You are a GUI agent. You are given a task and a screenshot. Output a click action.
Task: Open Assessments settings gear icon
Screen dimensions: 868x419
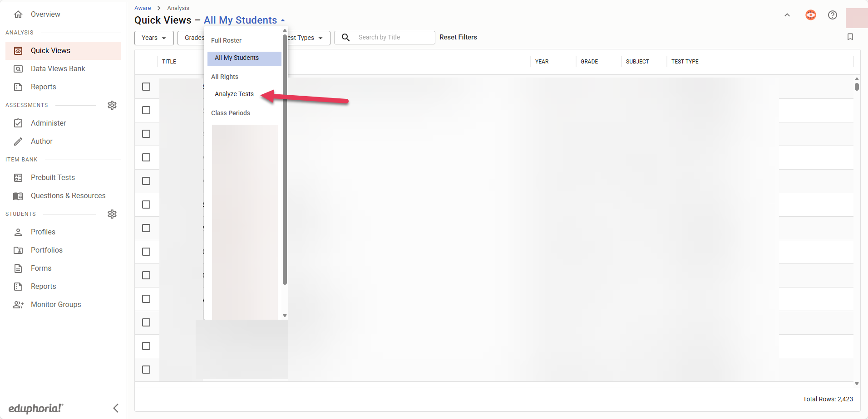click(112, 105)
